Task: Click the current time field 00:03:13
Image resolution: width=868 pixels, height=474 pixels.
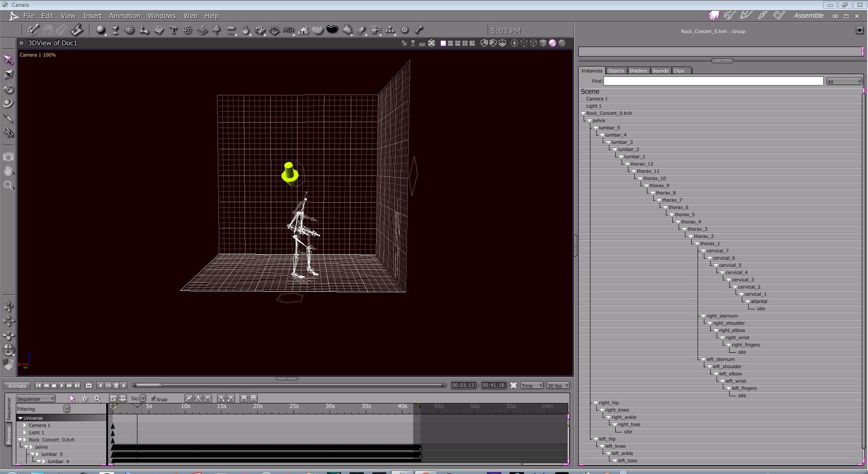Action: click(x=463, y=385)
